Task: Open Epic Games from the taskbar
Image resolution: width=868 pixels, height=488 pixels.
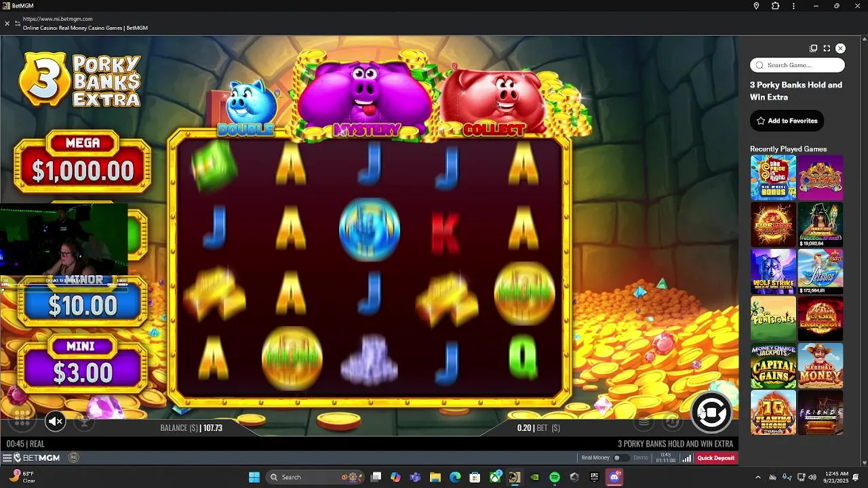Action: pos(595,477)
